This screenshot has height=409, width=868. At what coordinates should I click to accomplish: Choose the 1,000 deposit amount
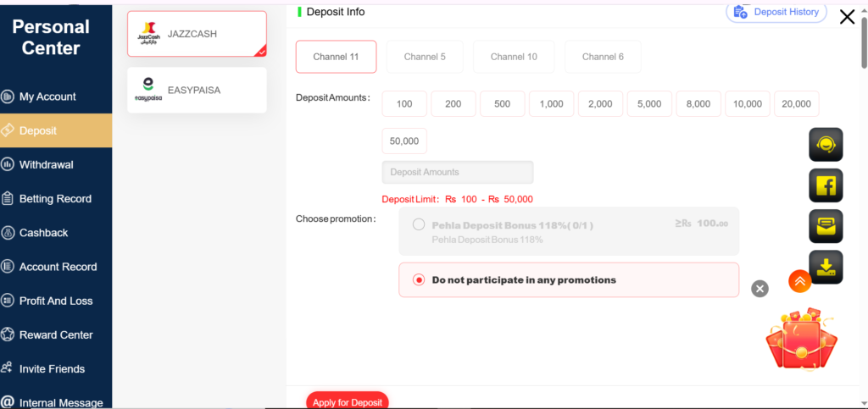551,104
